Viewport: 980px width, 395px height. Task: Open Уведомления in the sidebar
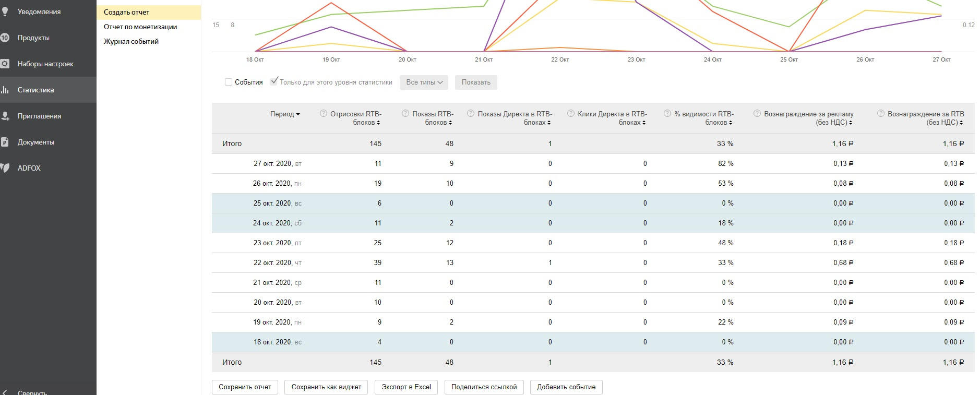tap(39, 11)
